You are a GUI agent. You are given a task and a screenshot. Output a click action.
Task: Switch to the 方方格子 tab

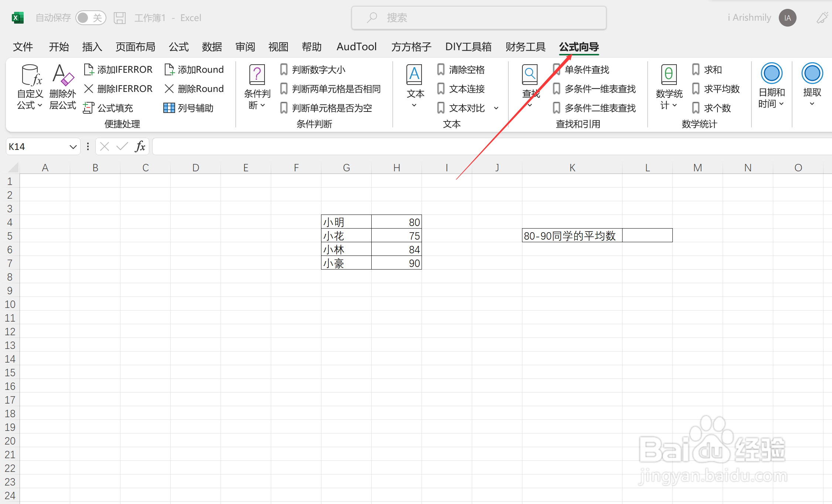click(411, 47)
